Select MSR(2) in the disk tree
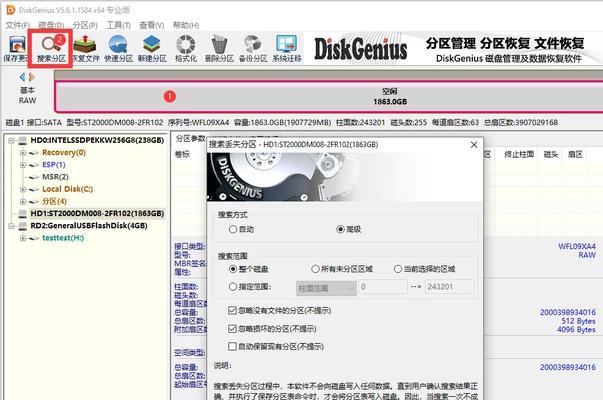The width and height of the screenshot is (603, 400). (55, 177)
